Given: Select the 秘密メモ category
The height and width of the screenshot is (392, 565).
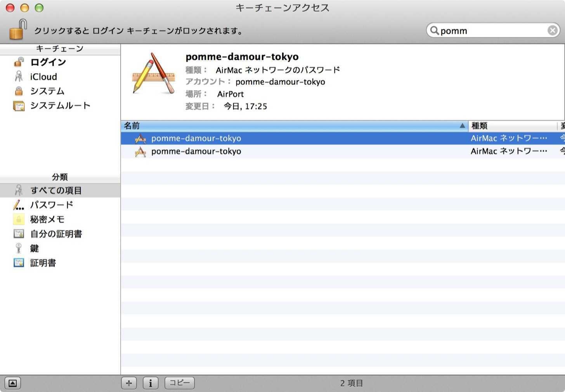Looking at the screenshot, I should (60, 219).
